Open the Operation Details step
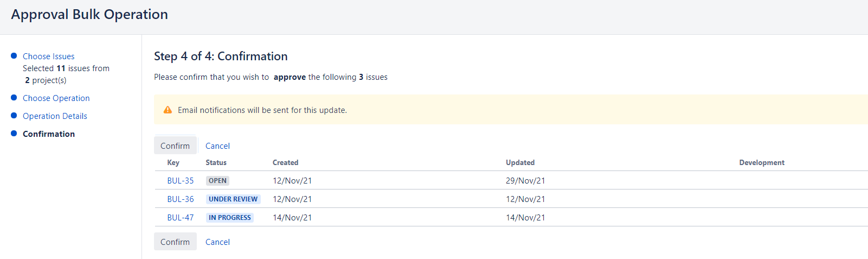Image resolution: width=868 pixels, height=259 pixels. pos(55,116)
